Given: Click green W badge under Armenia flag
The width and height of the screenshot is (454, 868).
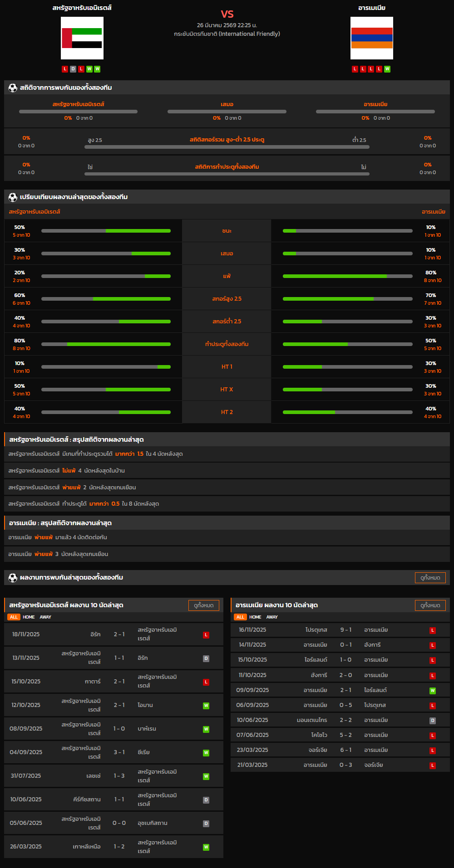Looking at the screenshot, I should pos(387,69).
